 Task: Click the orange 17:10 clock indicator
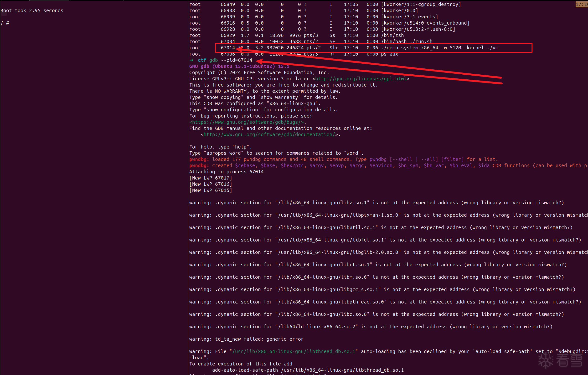582,4
